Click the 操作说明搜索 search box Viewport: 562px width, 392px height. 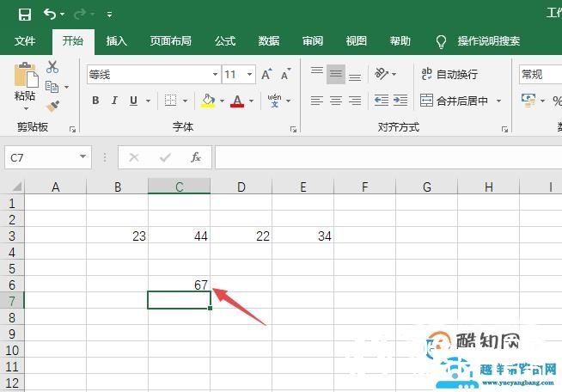tap(488, 41)
